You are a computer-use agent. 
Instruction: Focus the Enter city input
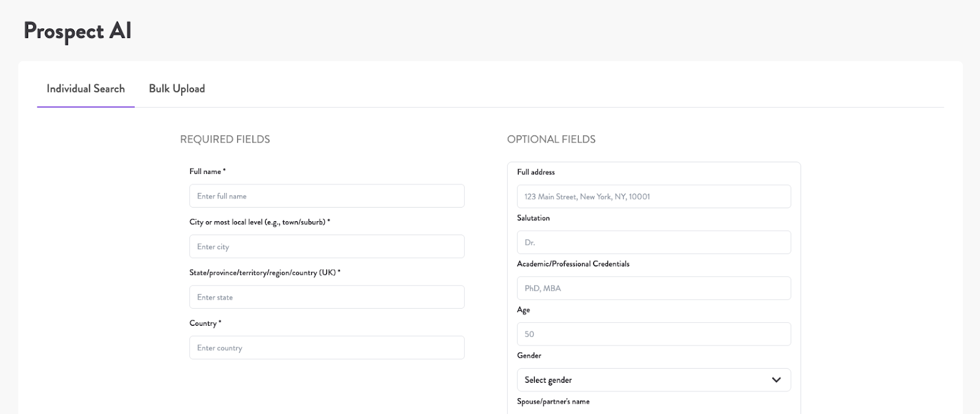[x=327, y=246]
